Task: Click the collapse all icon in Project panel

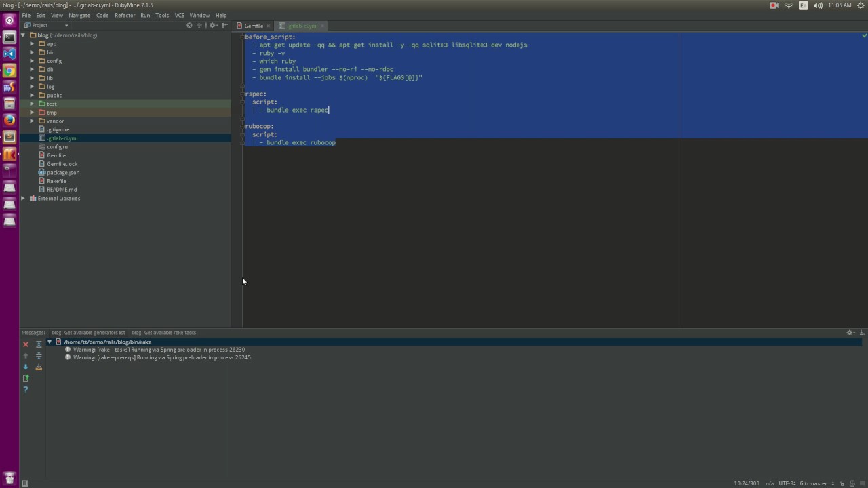Action: 199,26
